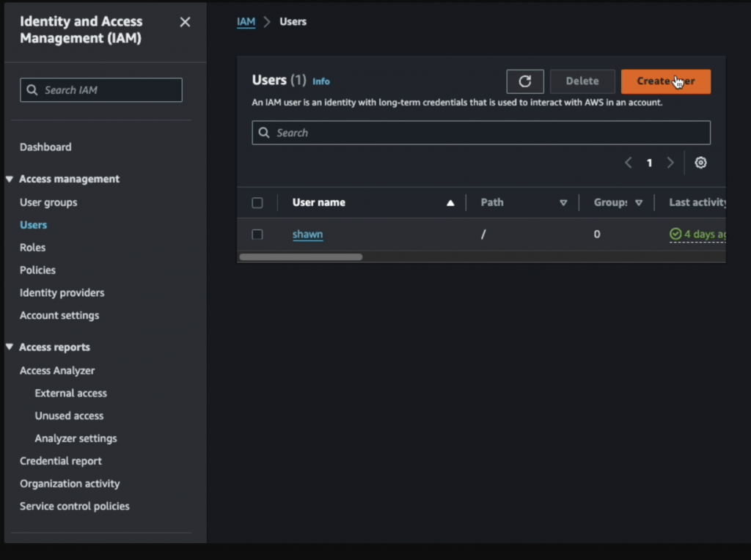Screen dimensions: 751x560
Task: Go to External access
Action: pyautogui.click(x=71, y=393)
